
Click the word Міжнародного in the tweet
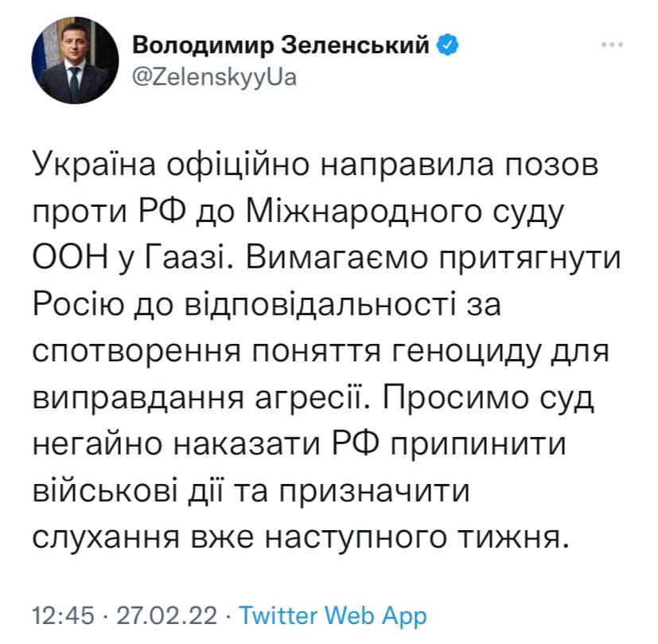point(364,212)
